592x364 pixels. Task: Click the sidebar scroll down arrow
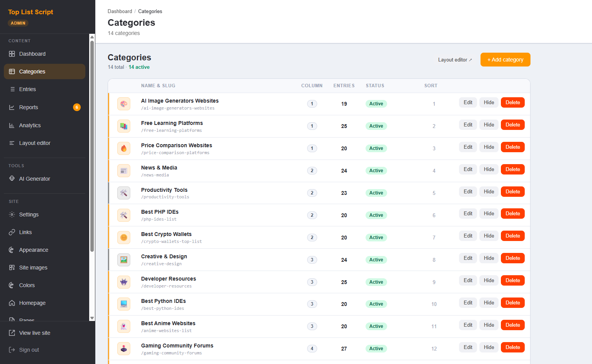pyautogui.click(x=92, y=318)
